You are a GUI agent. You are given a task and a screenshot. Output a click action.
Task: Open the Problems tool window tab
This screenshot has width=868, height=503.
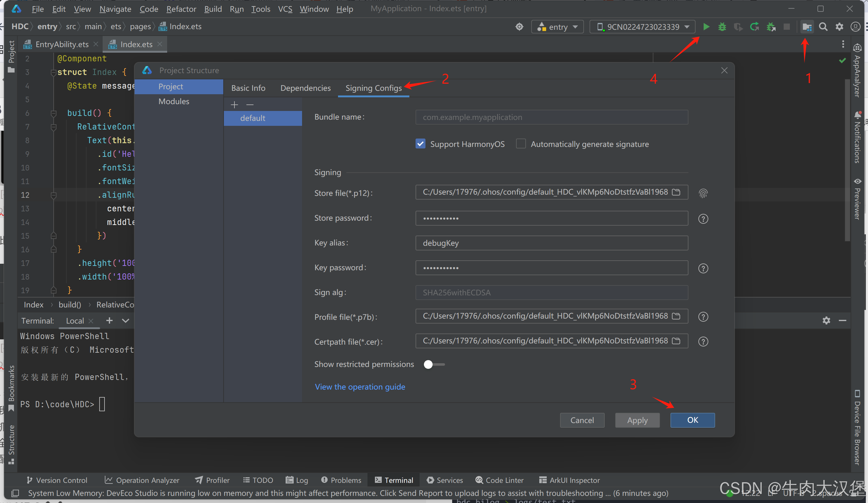(x=341, y=480)
